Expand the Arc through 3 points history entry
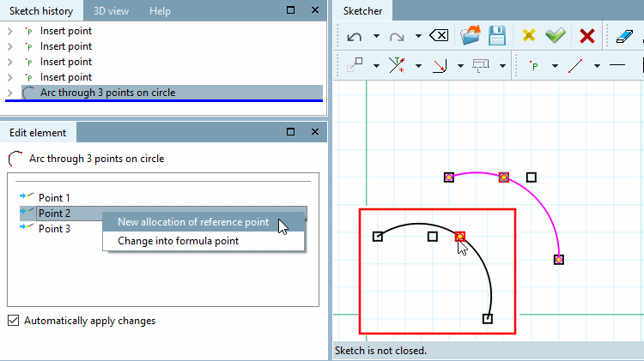Image resolution: width=644 pixels, height=361 pixels. click(x=10, y=93)
